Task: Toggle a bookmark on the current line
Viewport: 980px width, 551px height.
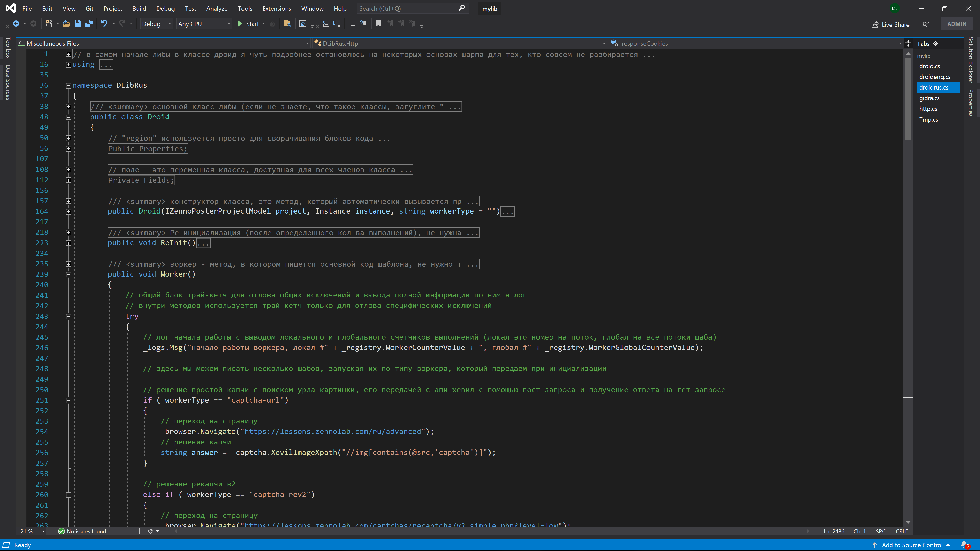Action: tap(378, 23)
